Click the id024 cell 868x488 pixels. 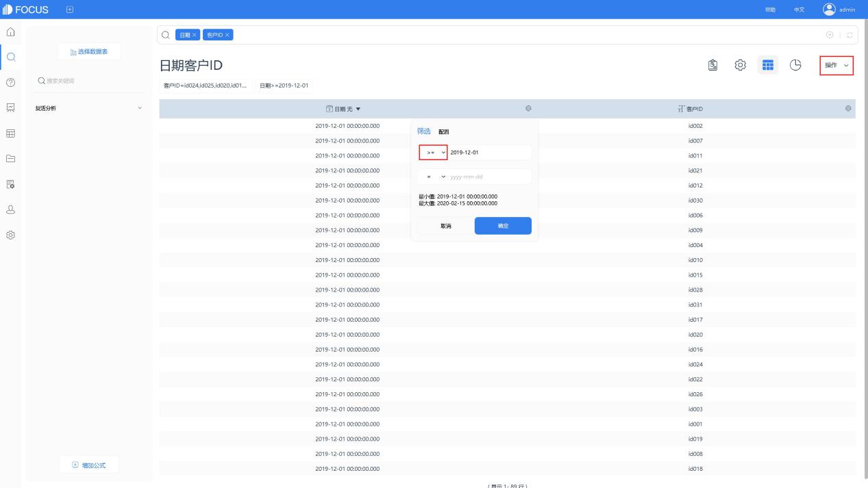(695, 365)
